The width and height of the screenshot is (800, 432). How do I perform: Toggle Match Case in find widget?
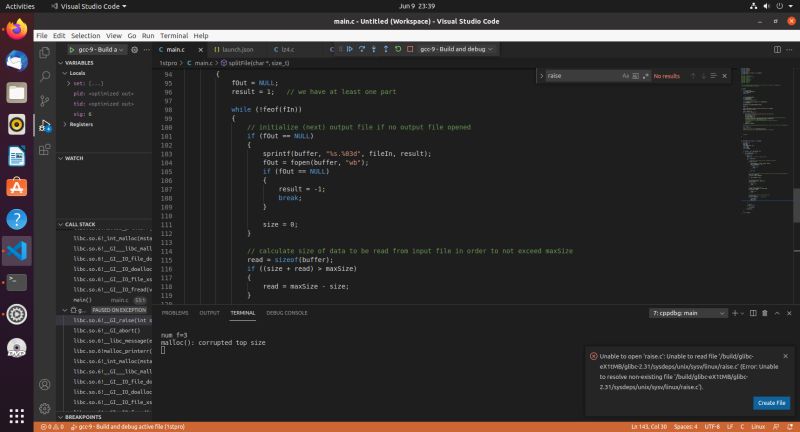tap(626, 76)
